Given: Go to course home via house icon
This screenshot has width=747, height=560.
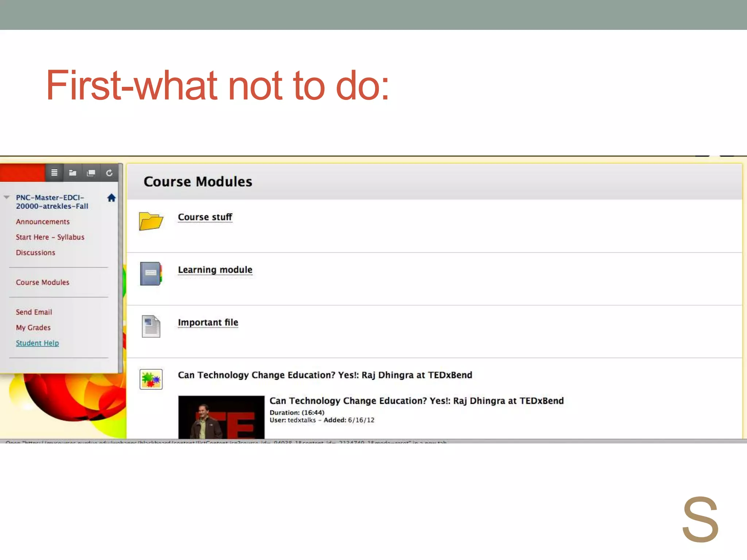Looking at the screenshot, I should click(112, 198).
